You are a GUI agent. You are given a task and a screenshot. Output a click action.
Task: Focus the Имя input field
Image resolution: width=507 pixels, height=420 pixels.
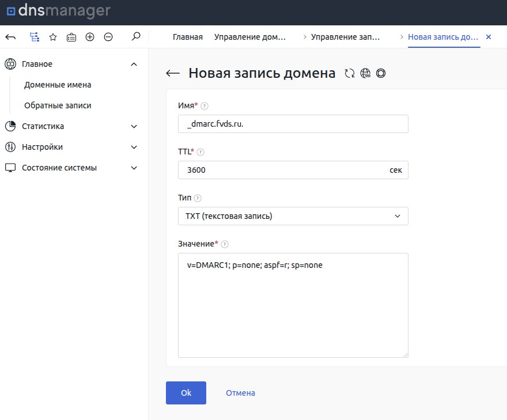tap(293, 124)
